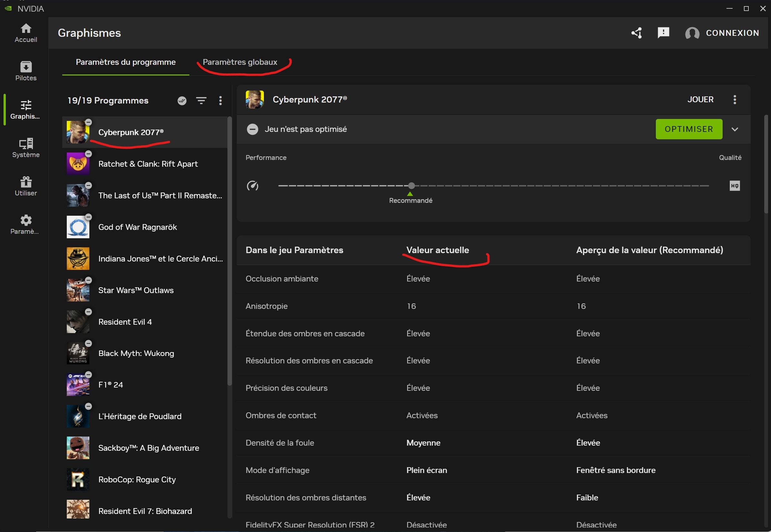Image resolution: width=771 pixels, height=532 pixels.
Task: Open the programs list three-dot menu
Action: click(220, 101)
